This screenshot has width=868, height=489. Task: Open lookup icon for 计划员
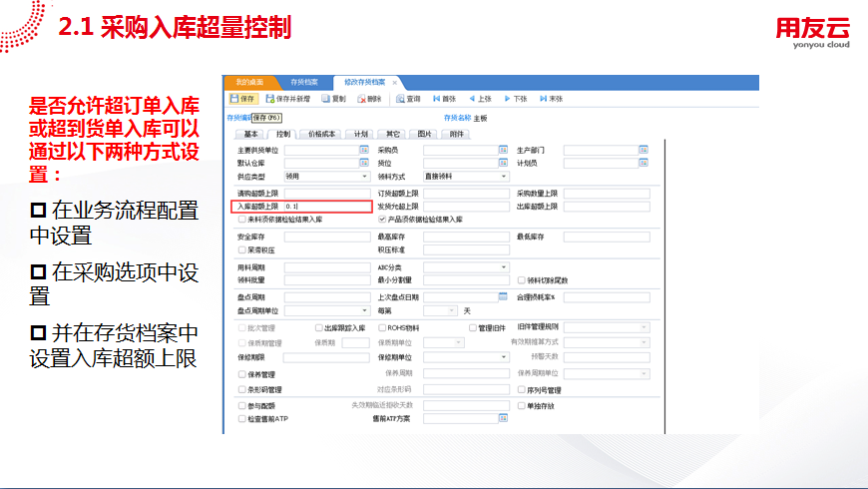point(644,163)
